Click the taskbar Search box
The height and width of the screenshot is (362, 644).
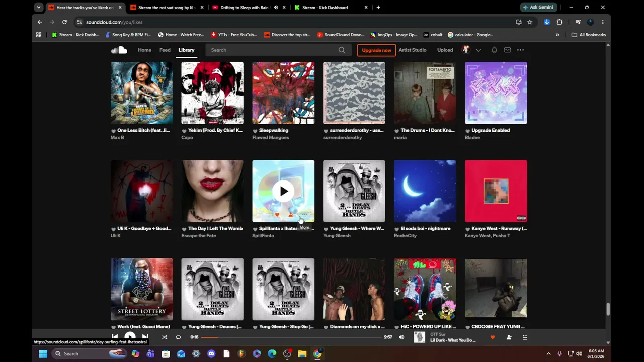click(90, 353)
